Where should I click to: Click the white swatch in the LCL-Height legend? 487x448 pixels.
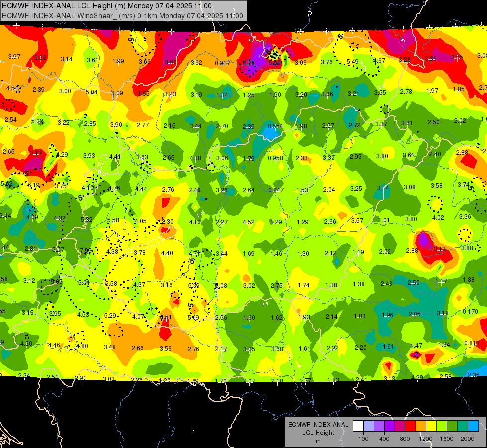coord(358,426)
